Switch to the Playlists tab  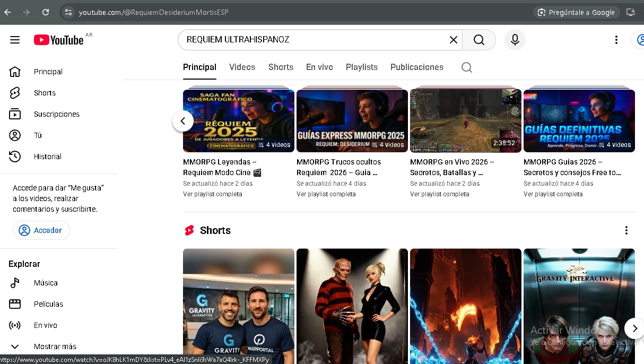pos(362,67)
